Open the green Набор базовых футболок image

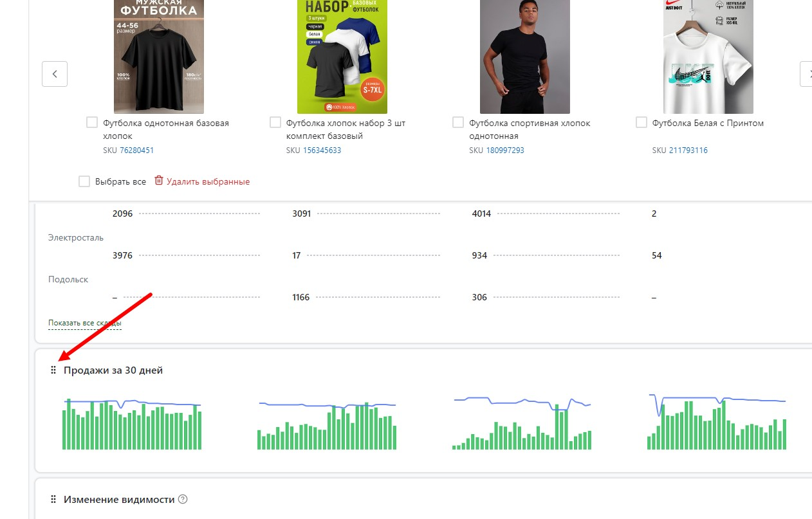click(x=342, y=57)
